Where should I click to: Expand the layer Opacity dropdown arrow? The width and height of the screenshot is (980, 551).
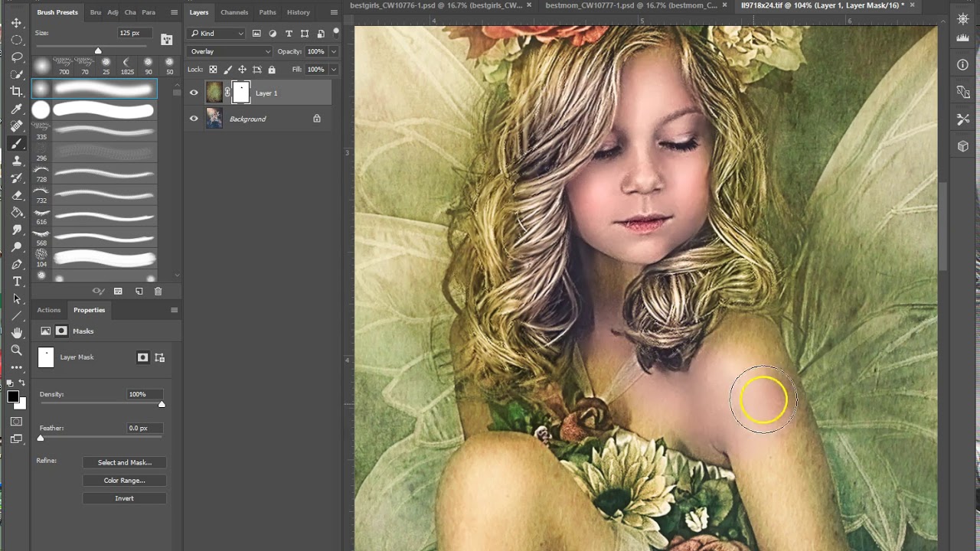tap(334, 51)
